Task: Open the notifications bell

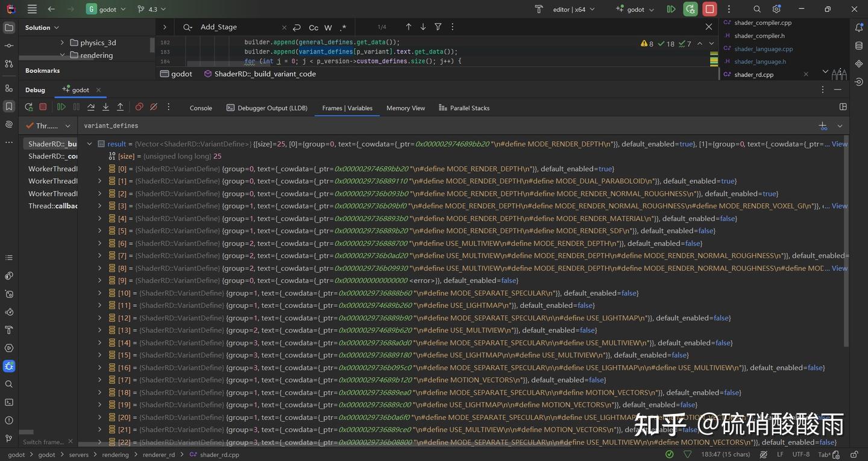Action: tap(858, 27)
